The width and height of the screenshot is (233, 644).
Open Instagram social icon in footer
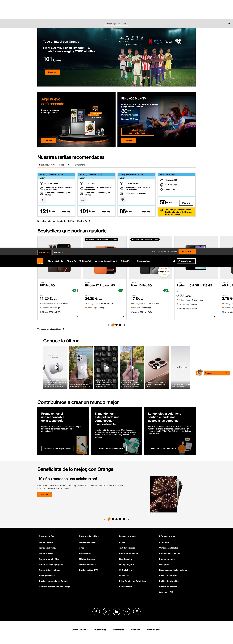pos(137,611)
